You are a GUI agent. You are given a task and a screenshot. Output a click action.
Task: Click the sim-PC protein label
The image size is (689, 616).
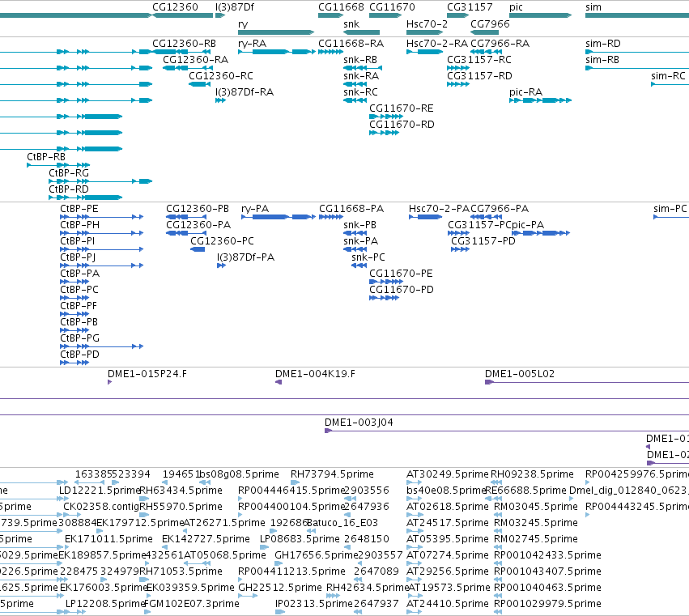pos(670,209)
